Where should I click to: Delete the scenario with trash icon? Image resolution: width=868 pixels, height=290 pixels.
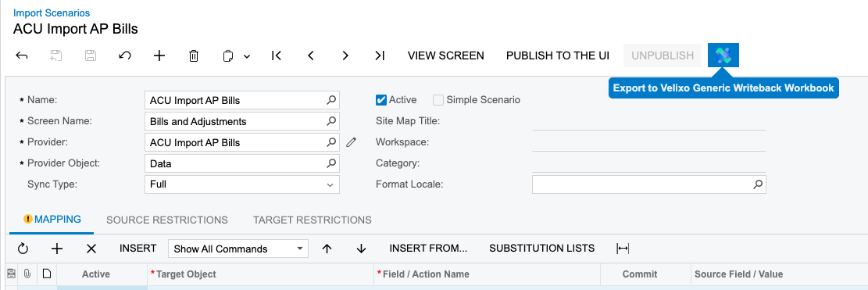[194, 55]
